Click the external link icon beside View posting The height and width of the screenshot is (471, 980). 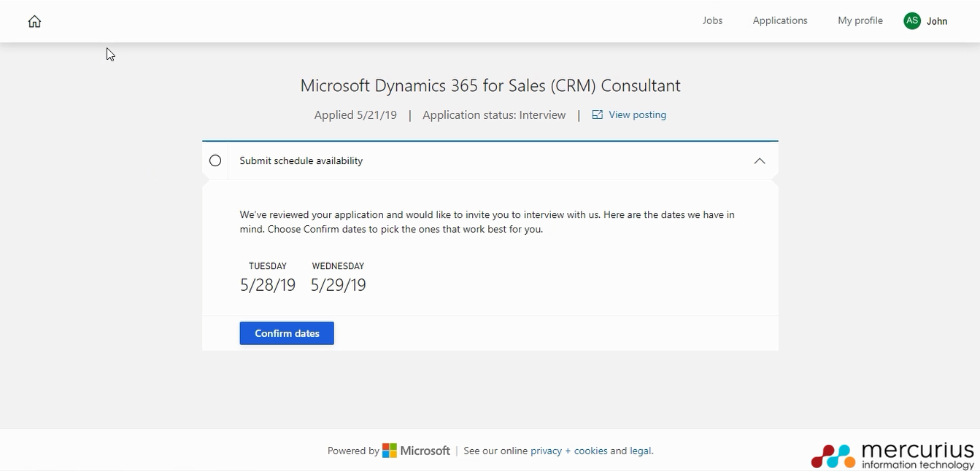tap(598, 114)
